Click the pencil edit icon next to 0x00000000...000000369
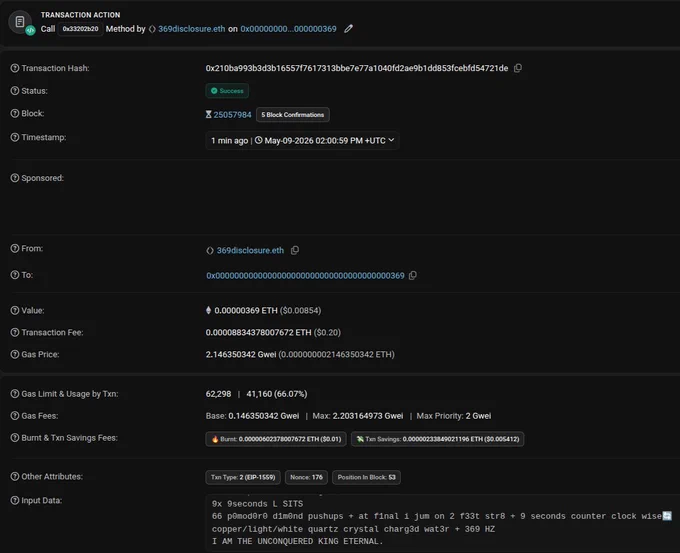Viewport: 680px width, 553px height. 348,29
